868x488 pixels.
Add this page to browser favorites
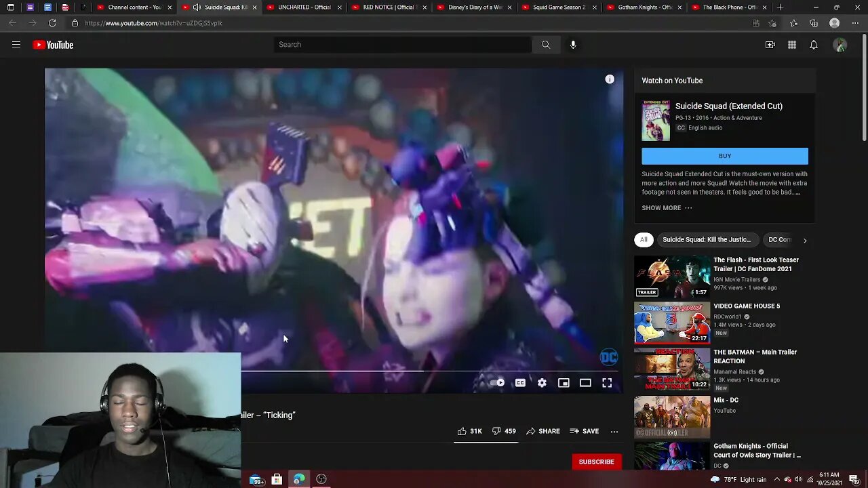pyautogui.click(x=772, y=23)
